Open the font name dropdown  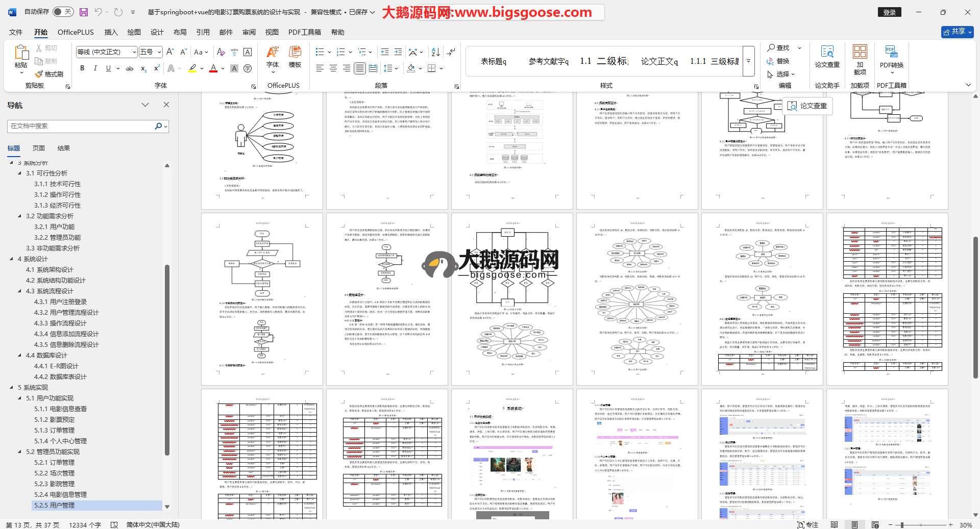click(x=134, y=52)
